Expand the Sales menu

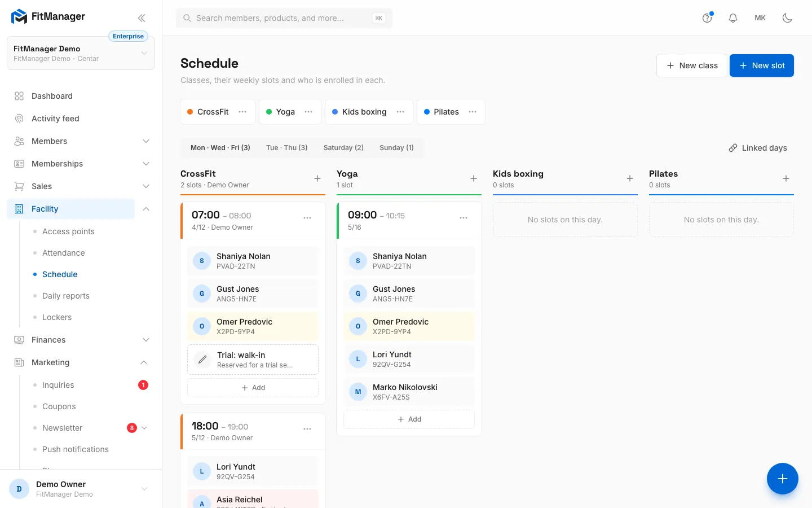point(146,186)
